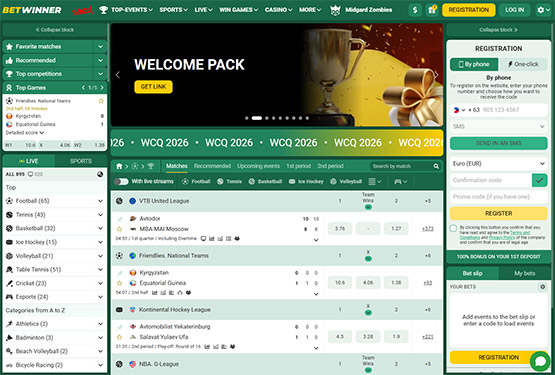The image size is (555, 375).
Task: Open the settings gear in header
Action: (x=543, y=10)
